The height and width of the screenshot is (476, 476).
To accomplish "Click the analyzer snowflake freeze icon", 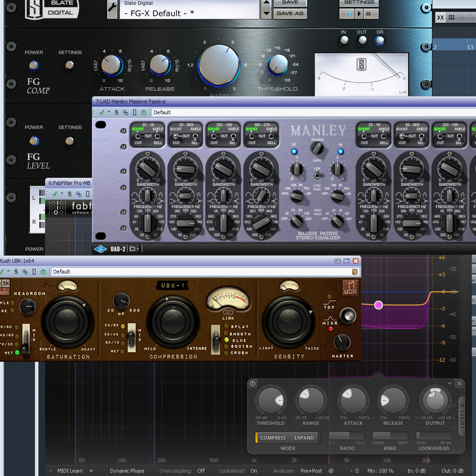I will coord(331,471).
